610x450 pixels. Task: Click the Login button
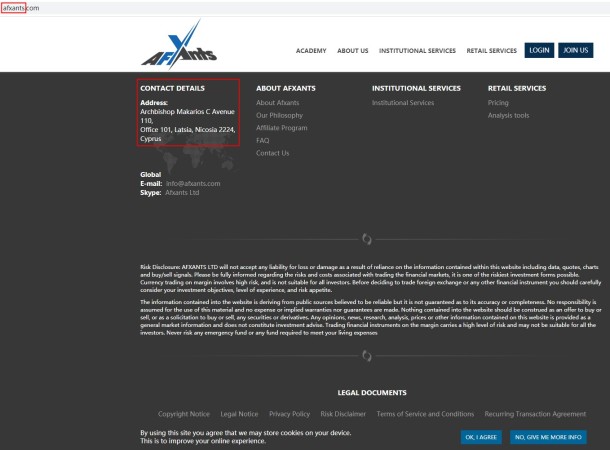539,50
